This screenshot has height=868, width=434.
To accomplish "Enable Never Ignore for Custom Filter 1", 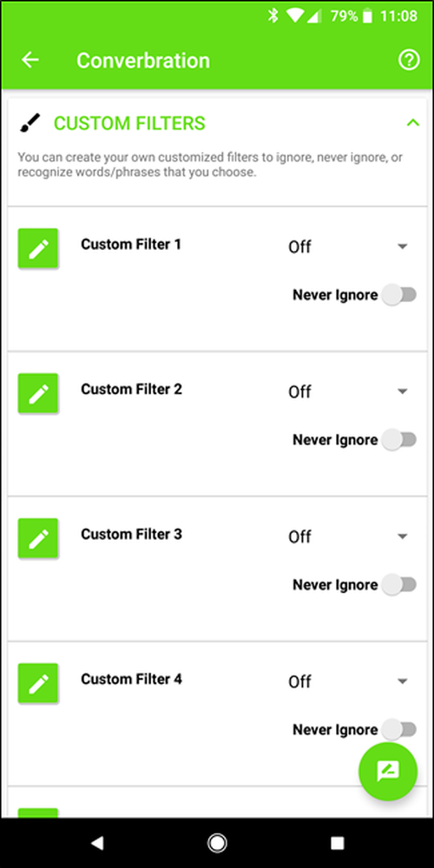I will 399,295.
